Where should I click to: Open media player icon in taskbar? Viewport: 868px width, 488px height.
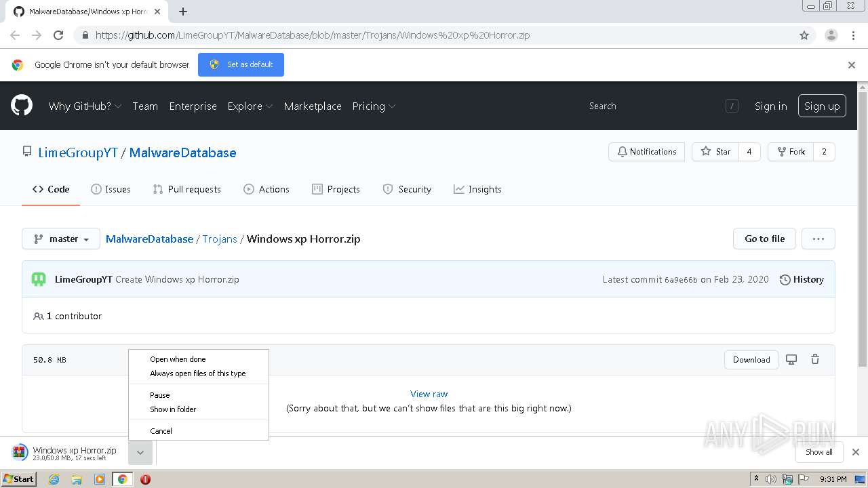pos(99,479)
